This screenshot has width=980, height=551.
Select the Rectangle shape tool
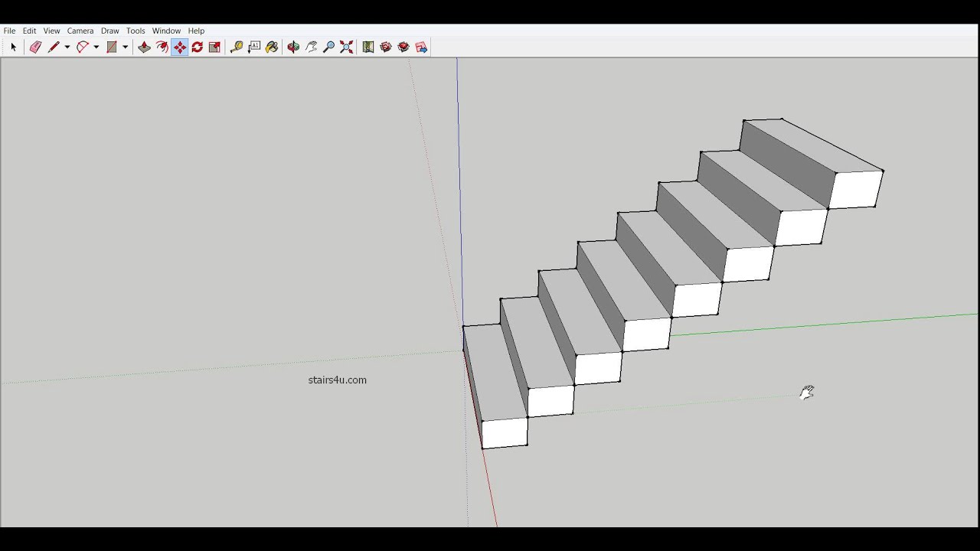tap(112, 47)
